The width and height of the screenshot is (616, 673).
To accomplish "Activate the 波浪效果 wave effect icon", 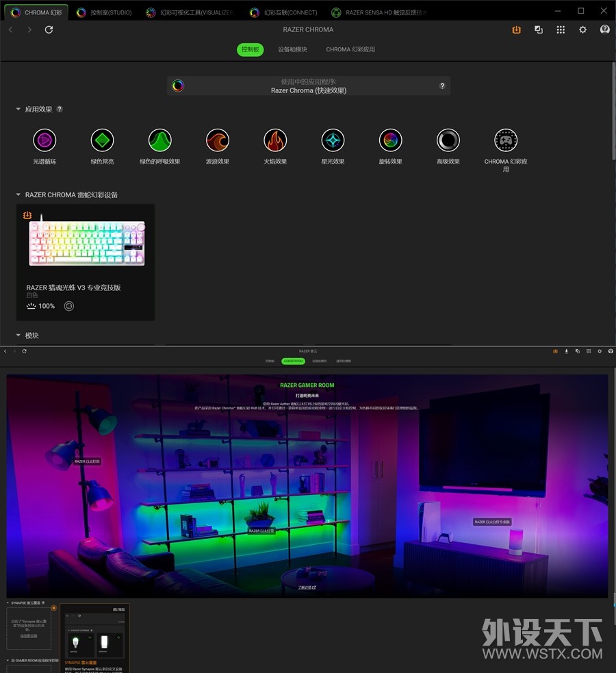I will (x=218, y=140).
